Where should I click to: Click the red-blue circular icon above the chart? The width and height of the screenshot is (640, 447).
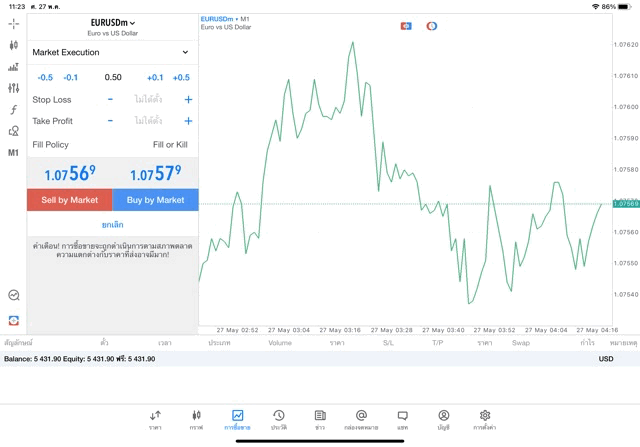[x=432, y=26]
